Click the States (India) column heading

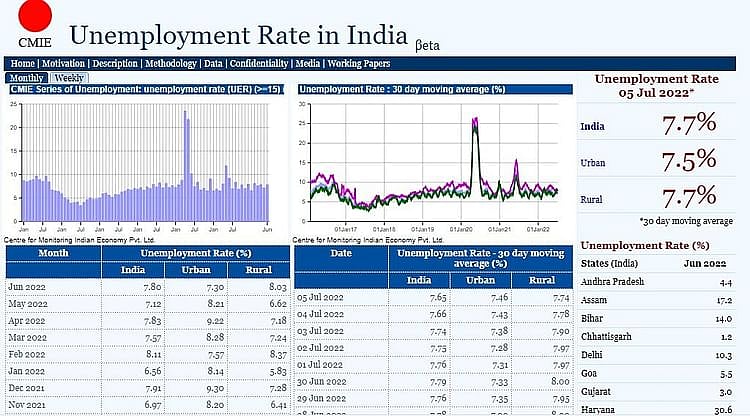[609, 263]
